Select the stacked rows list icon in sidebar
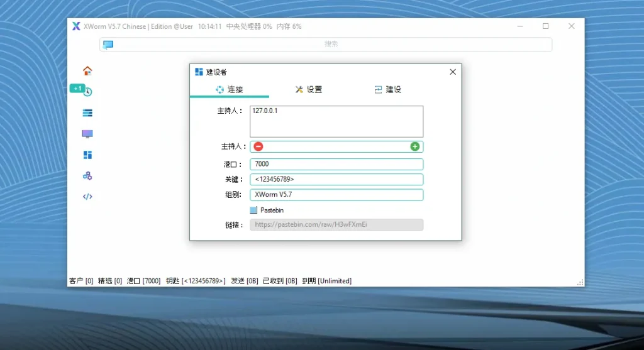Image resolution: width=644 pixels, height=350 pixels. (87, 113)
